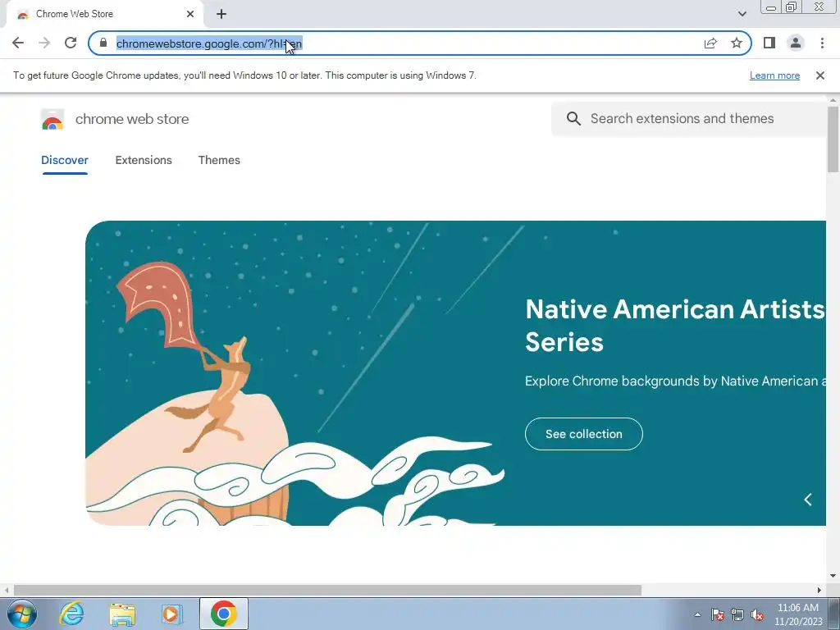Viewport: 840px width, 630px height.
Task: Open the network status tray icon
Action: click(x=737, y=614)
